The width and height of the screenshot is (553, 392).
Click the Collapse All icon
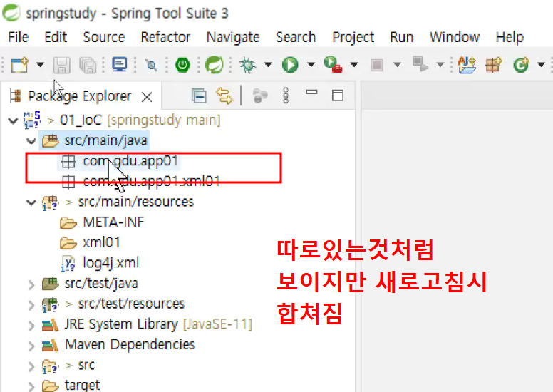click(199, 96)
